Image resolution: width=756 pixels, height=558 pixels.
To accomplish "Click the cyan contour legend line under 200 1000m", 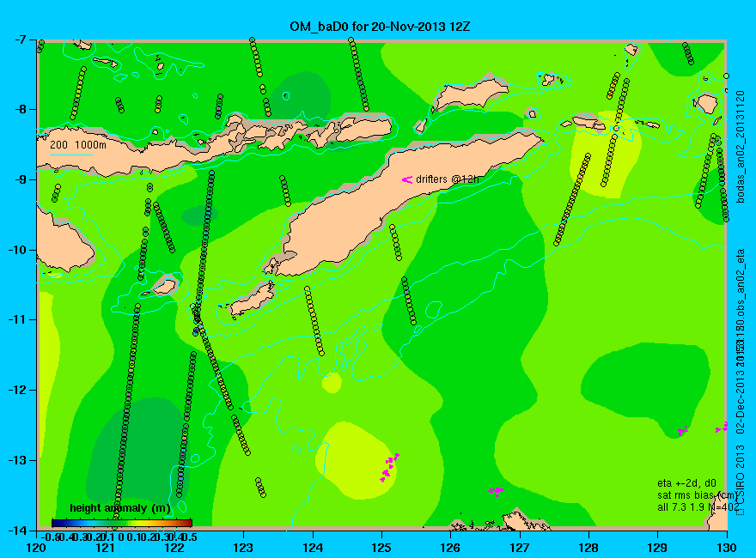I will (70, 155).
